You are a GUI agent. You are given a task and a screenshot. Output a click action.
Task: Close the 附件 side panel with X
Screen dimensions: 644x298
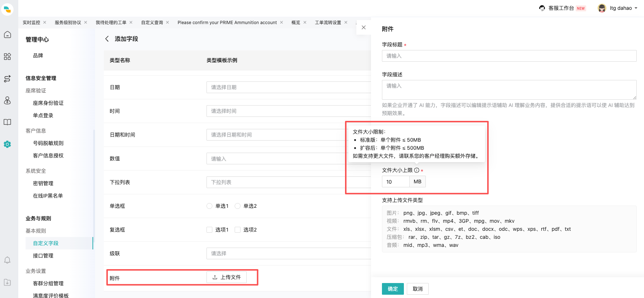pyautogui.click(x=363, y=27)
